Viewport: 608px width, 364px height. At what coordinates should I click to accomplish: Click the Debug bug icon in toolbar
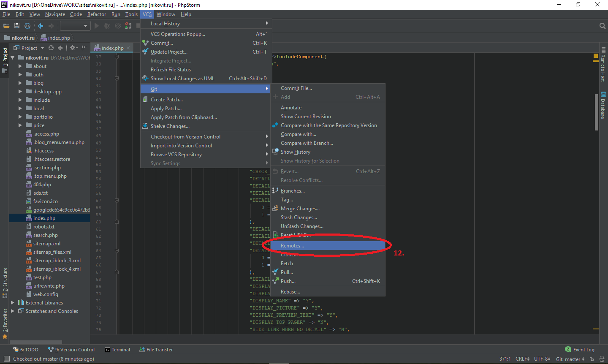(107, 26)
